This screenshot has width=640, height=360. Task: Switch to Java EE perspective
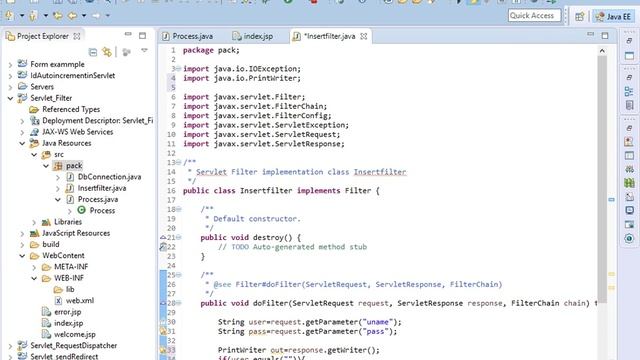pos(613,16)
